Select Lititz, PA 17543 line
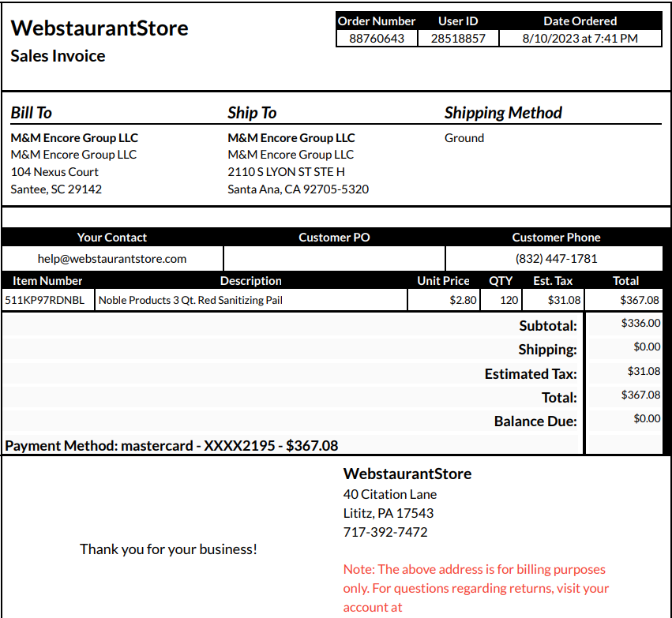672x618 pixels. point(389,514)
